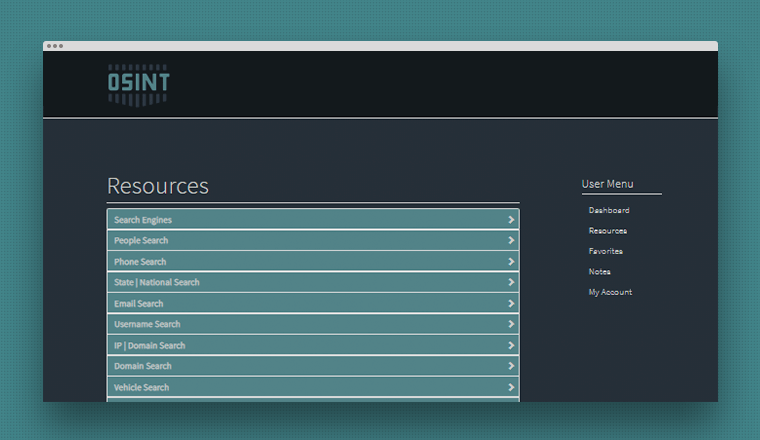Click the Username Search row label
760x440 pixels.
(147, 325)
